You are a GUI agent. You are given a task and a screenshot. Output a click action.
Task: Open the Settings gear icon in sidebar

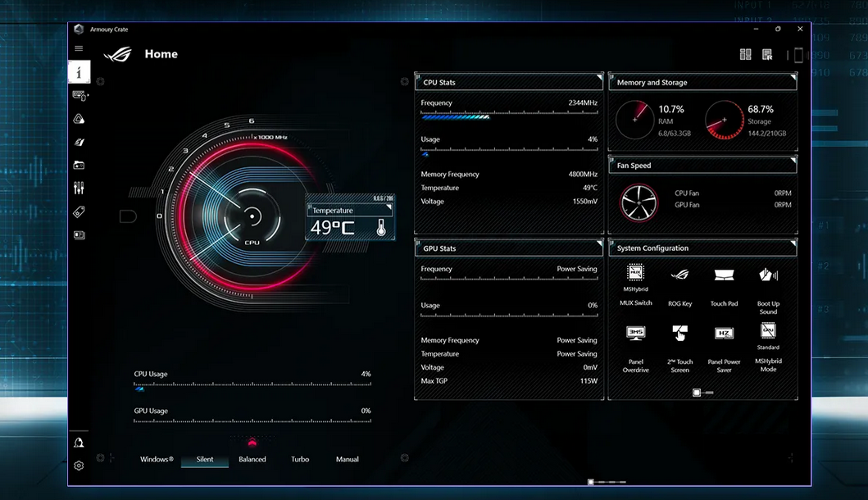coord(79,466)
